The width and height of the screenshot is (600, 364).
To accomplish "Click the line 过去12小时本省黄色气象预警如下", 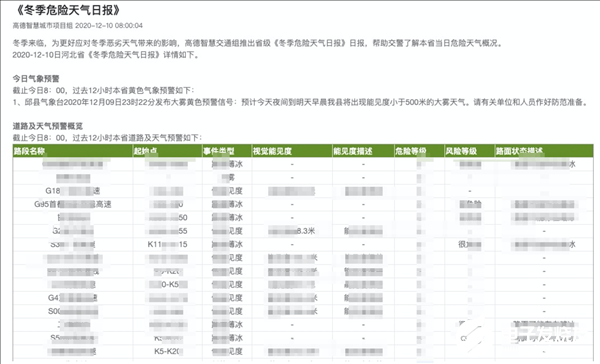I will pos(103,91).
